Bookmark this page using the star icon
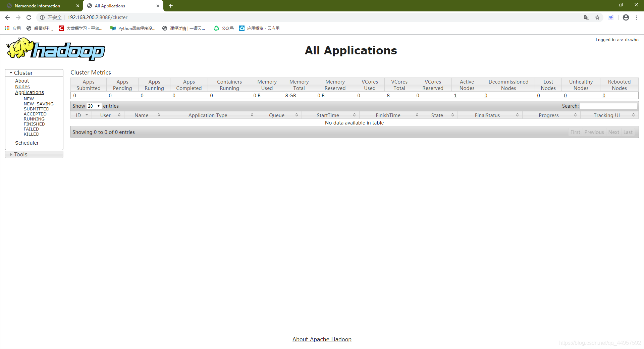Image resolution: width=644 pixels, height=349 pixels. (x=597, y=17)
